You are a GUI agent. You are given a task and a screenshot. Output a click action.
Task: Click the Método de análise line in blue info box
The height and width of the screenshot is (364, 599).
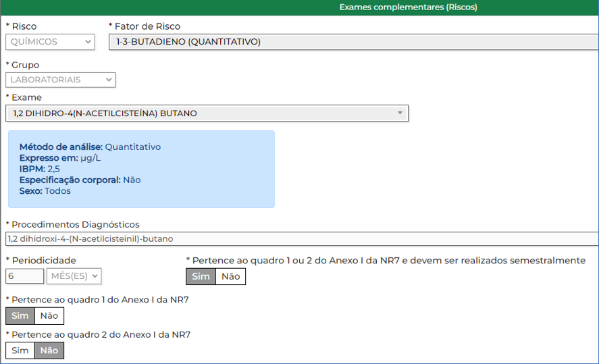pos(90,147)
